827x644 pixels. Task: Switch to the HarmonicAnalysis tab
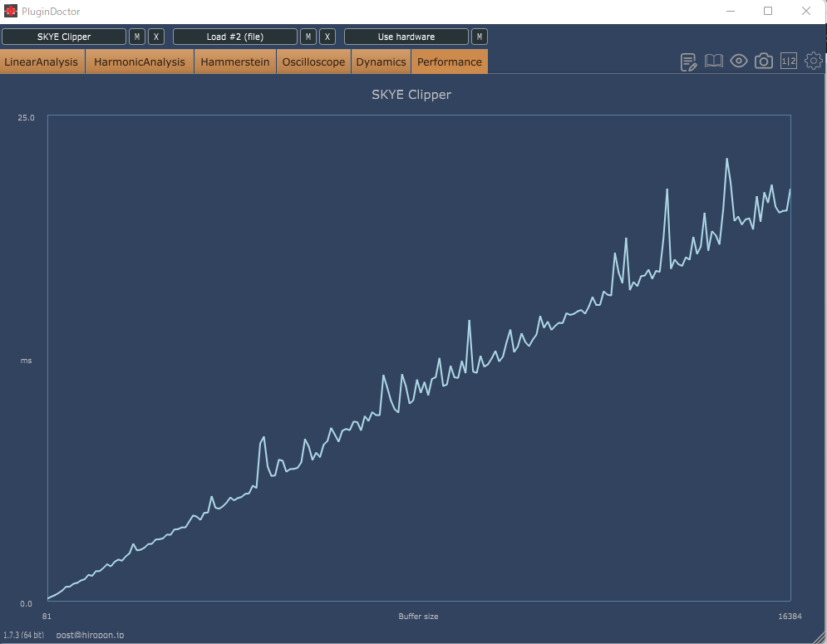coord(140,61)
